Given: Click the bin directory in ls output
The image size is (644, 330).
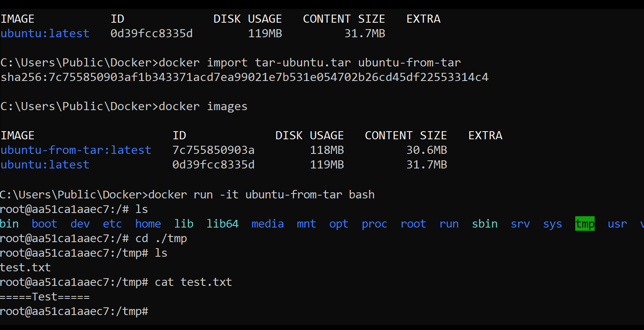Looking at the screenshot, I should pos(9,224).
